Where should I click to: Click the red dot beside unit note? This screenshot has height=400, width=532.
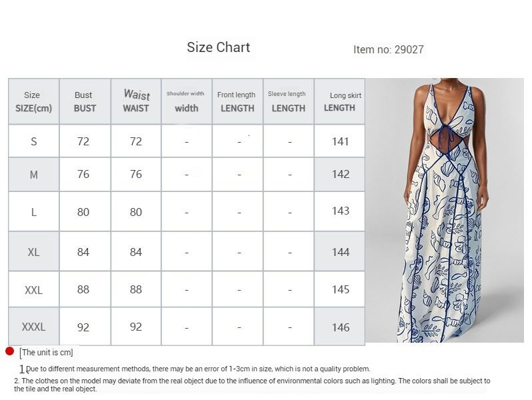9,351
